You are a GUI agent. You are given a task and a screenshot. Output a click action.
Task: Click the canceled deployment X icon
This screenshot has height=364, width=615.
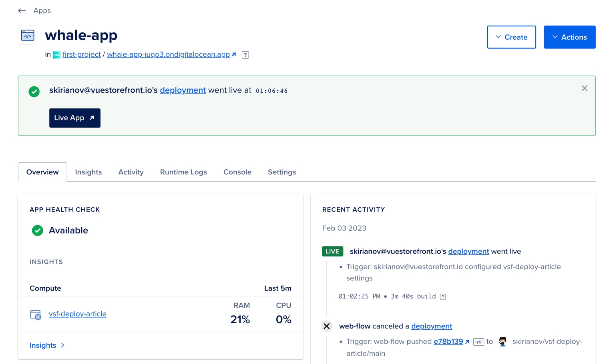[327, 326]
